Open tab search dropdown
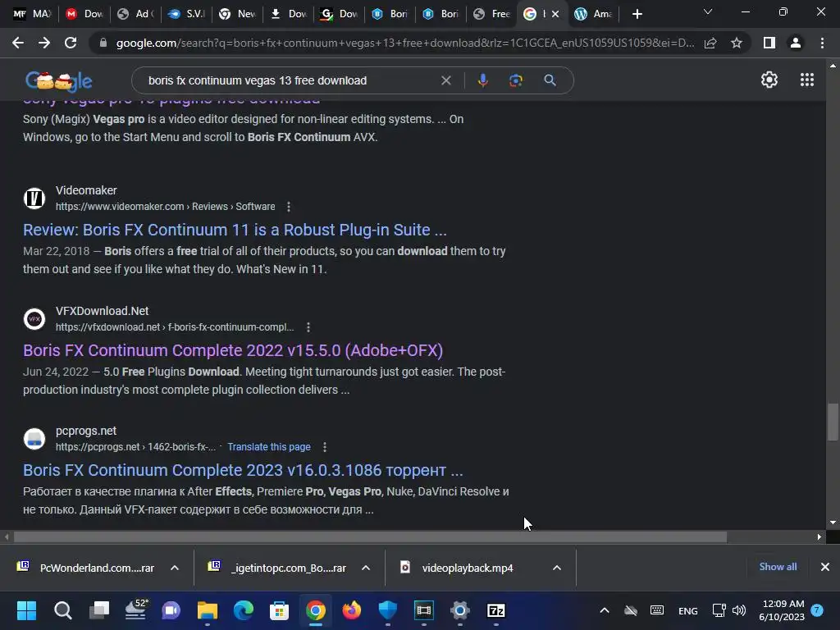The height and width of the screenshot is (630, 840). tap(708, 11)
